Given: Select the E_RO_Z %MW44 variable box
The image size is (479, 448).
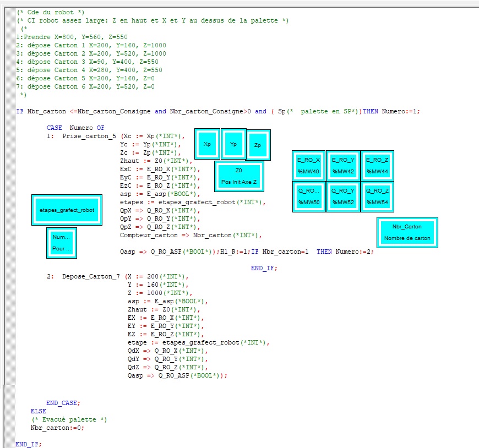Looking at the screenshot, I should [377, 166].
